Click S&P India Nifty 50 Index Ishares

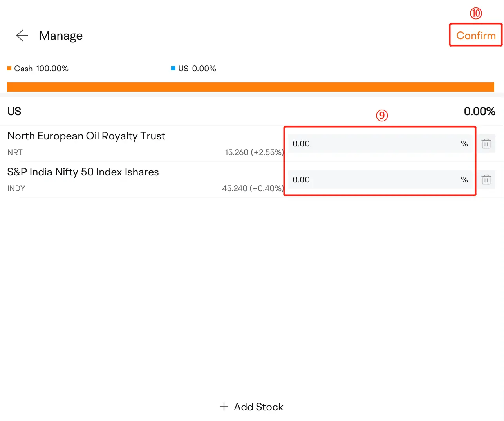pyautogui.click(x=83, y=172)
